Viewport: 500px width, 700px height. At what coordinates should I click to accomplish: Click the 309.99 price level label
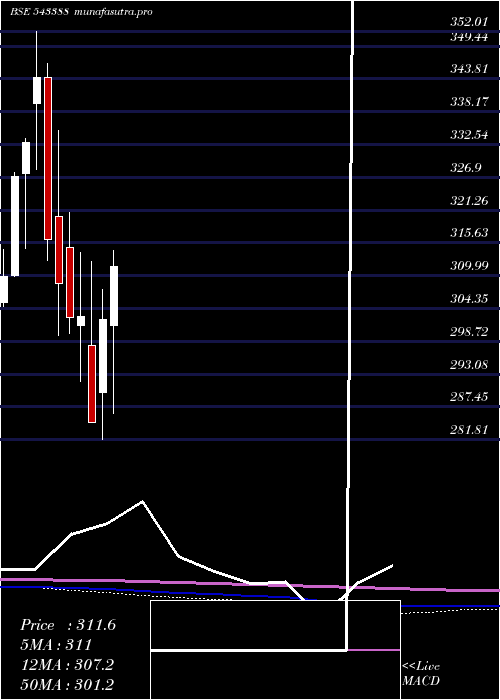point(469,266)
